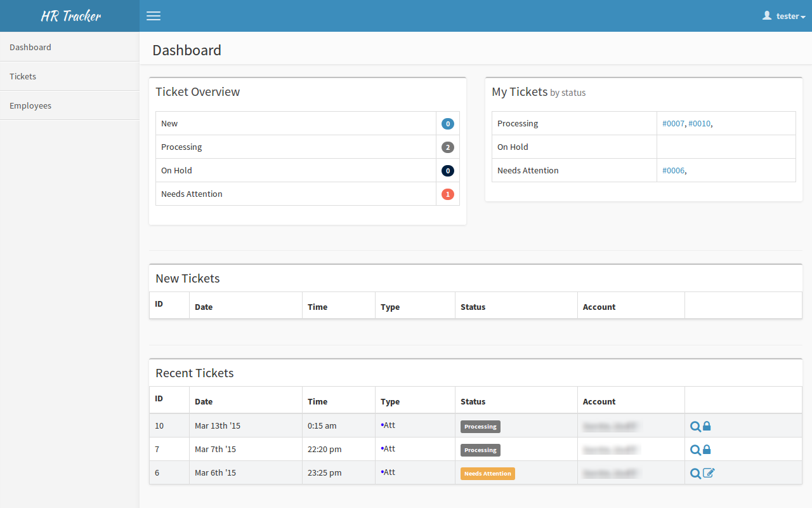Open ticket #0006 under Needs Attention
This screenshot has height=508, width=812.
pyautogui.click(x=673, y=170)
